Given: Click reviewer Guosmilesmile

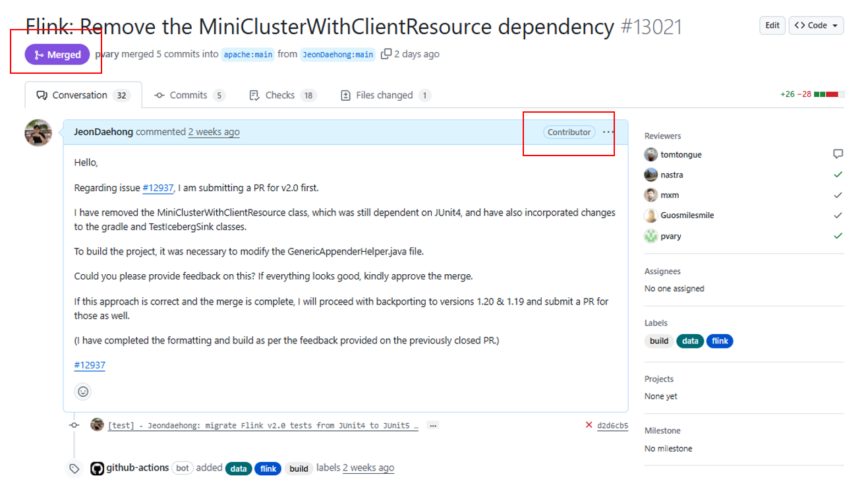Looking at the screenshot, I should 687,216.
